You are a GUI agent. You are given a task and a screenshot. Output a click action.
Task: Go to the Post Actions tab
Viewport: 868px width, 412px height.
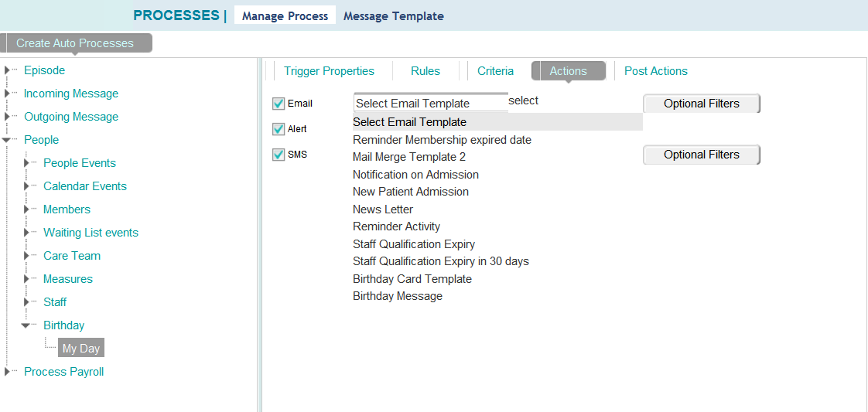(655, 71)
